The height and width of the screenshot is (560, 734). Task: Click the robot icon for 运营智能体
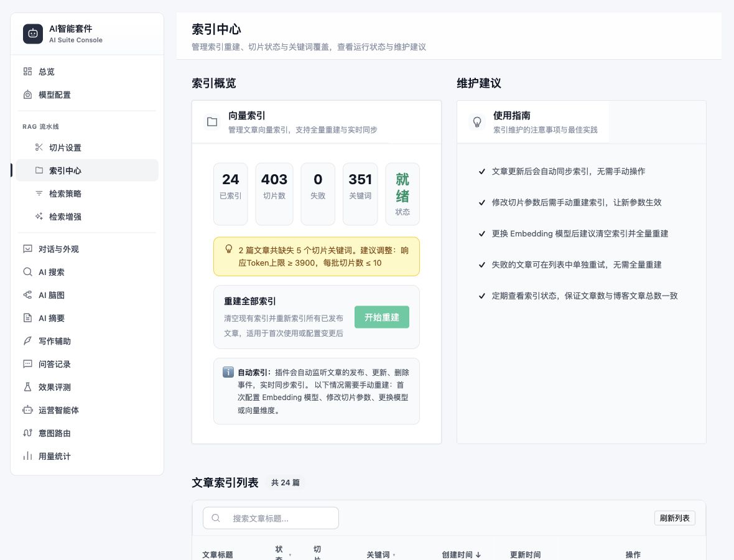click(x=27, y=409)
